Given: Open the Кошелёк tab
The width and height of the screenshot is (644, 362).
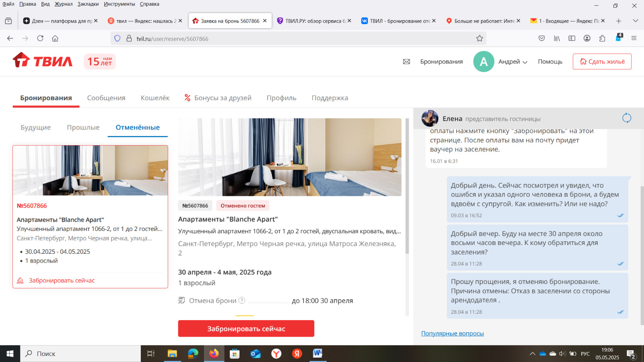Looking at the screenshot, I should [x=155, y=98].
